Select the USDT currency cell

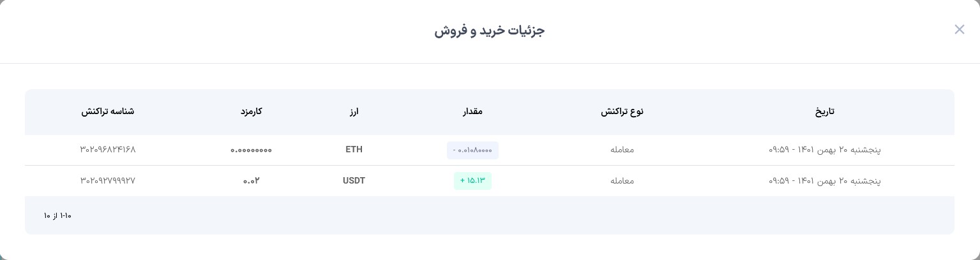tap(354, 181)
